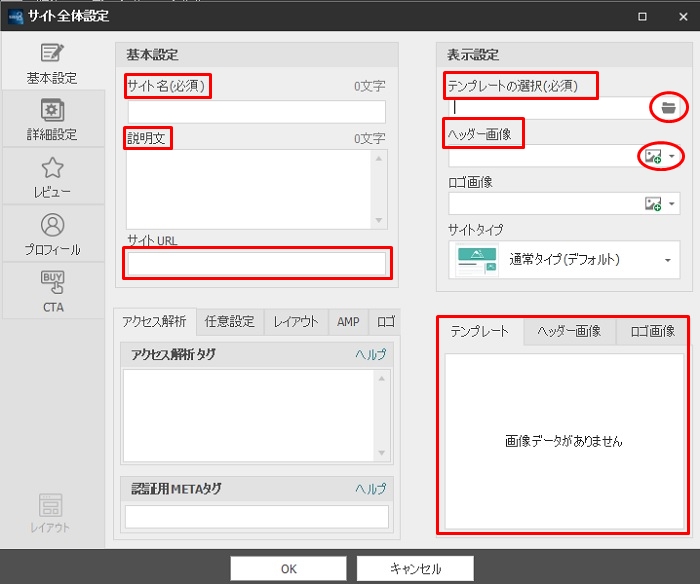Click アクセス解析タグ scrollbar up arrow
The height and width of the screenshot is (584, 700).
382,379
